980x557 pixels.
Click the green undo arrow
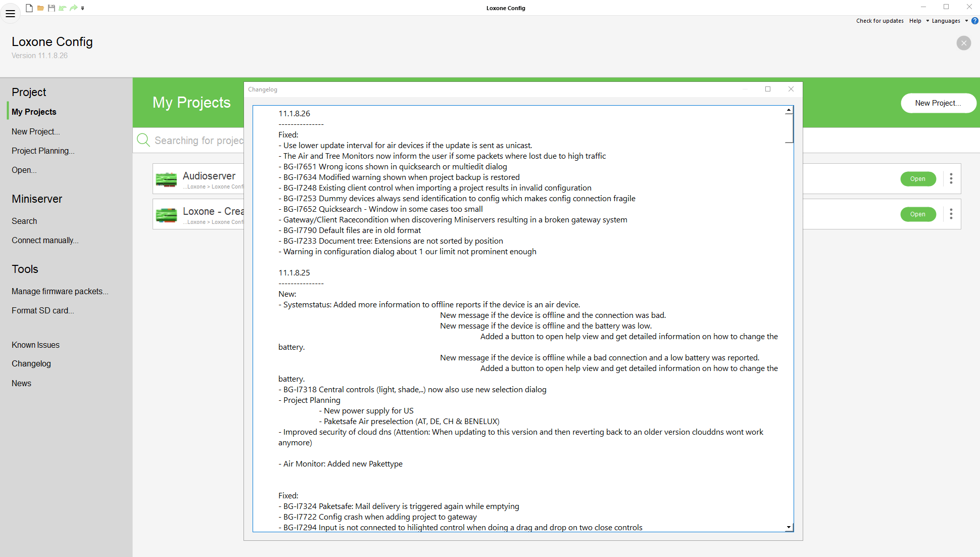tap(63, 8)
